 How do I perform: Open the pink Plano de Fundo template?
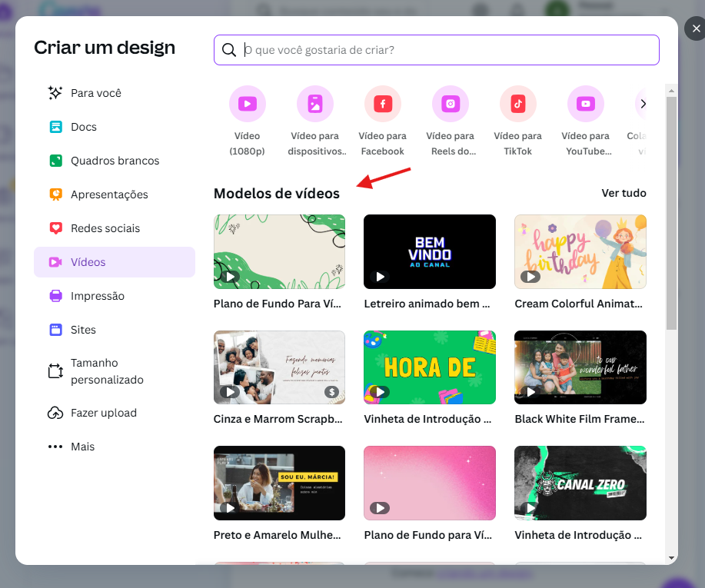pos(430,483)
